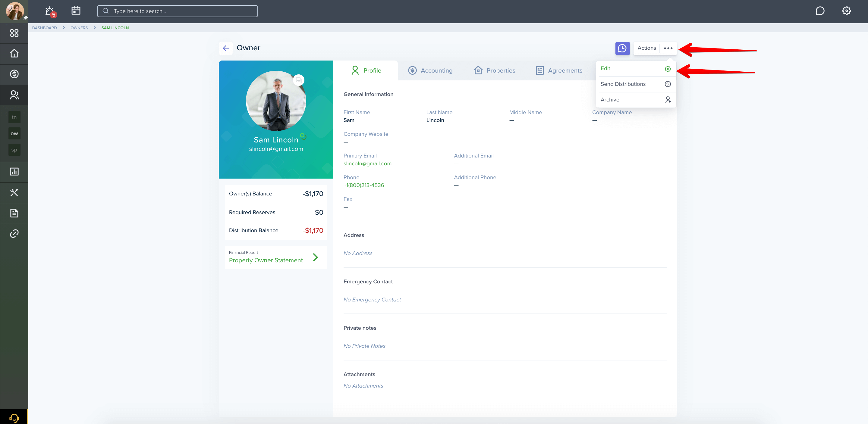Go back with the arrow beside Owner
868x424 pixels.
click(226, 48)
